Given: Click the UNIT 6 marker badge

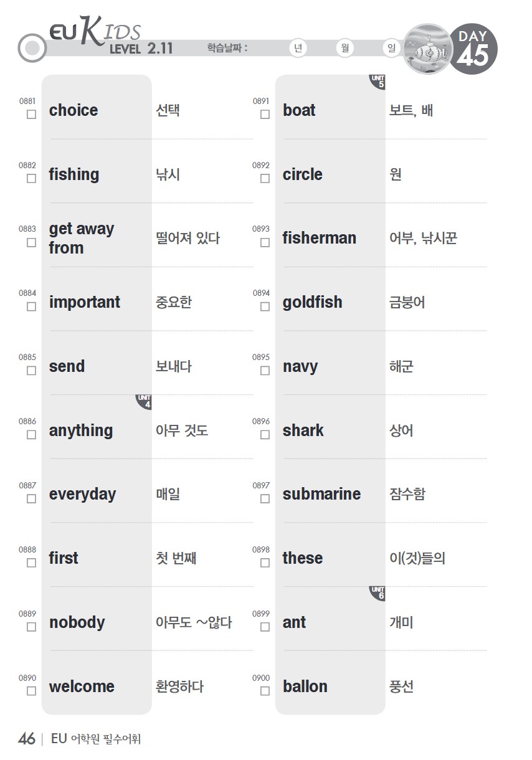Looking at the screenshot, I should point(378,594).
